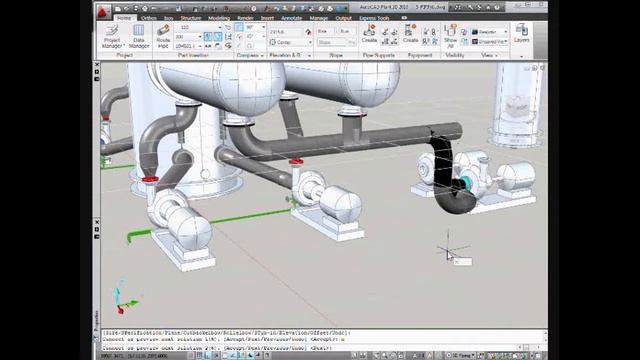The image size is (640, 360).
Task: Open the Data Manager tool
Action: [139, 36]
